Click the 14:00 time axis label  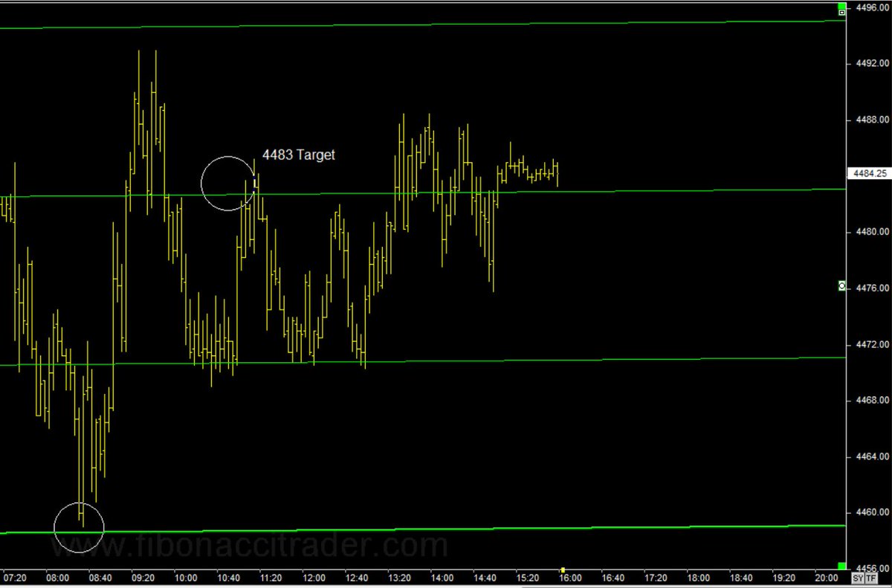tap(442, 578)
